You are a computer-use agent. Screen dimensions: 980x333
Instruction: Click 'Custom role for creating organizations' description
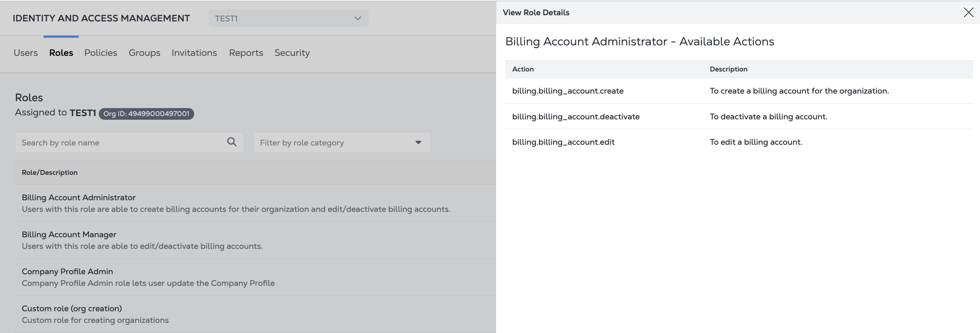[95, 320]
